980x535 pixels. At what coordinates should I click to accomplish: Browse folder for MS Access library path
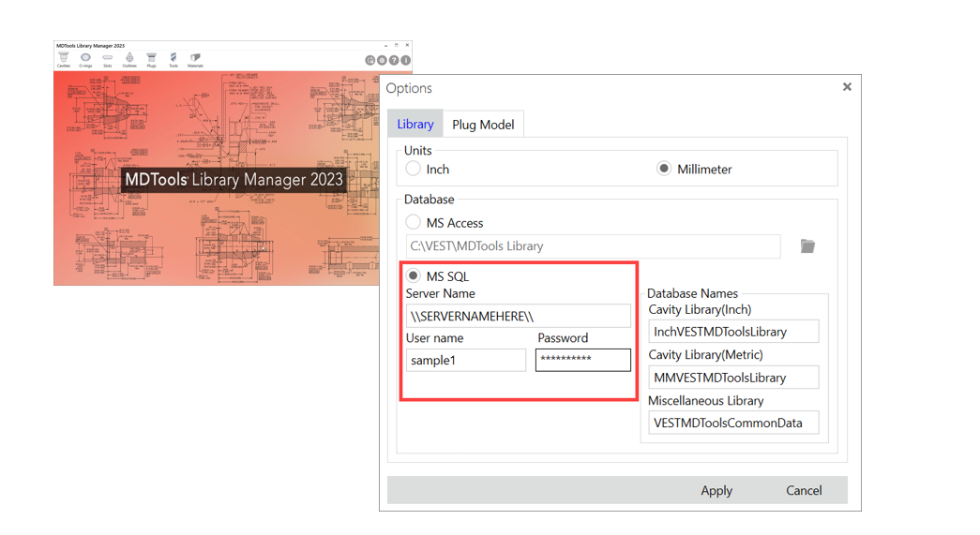tap(807, 246)
